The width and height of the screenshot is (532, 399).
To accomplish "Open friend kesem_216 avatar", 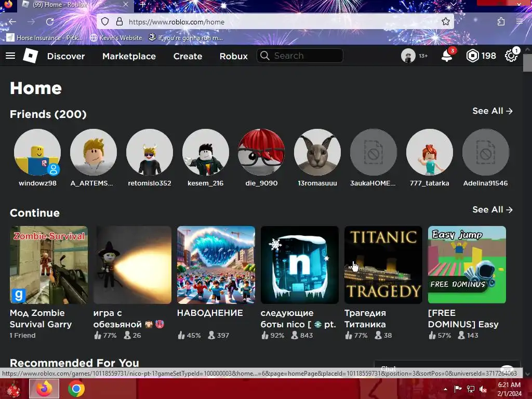I will pos(206,152).
